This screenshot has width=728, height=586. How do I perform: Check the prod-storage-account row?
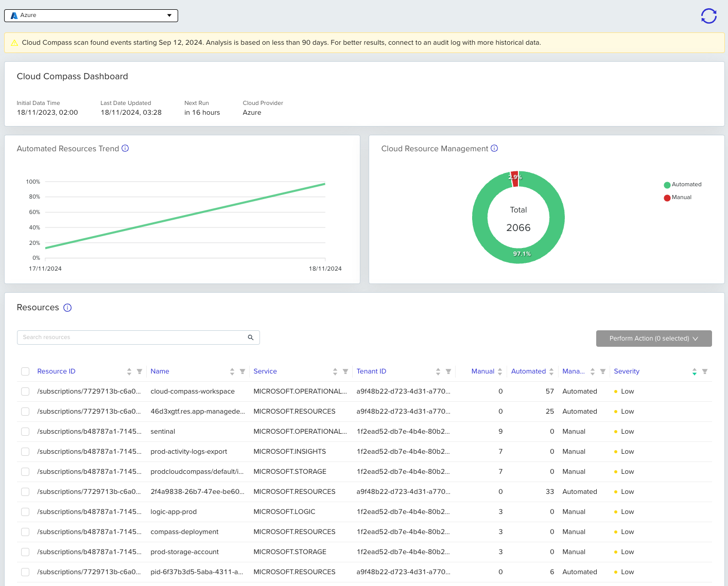click(25, 552)
